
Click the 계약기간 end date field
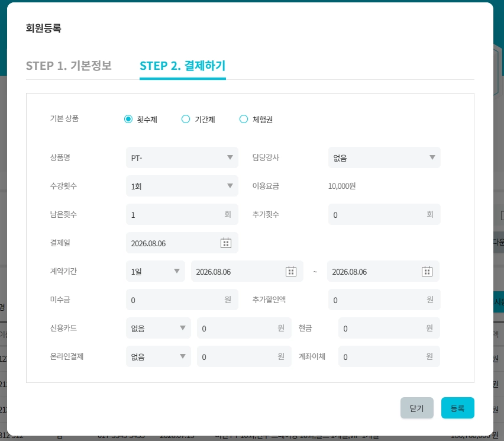click(x=383, y=271)
